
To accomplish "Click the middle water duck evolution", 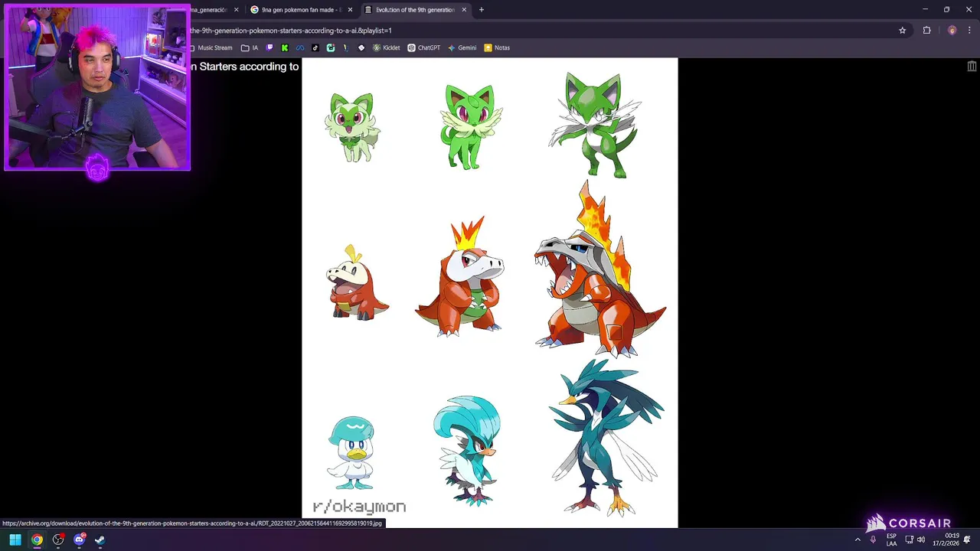I will (x=468, y=451).
